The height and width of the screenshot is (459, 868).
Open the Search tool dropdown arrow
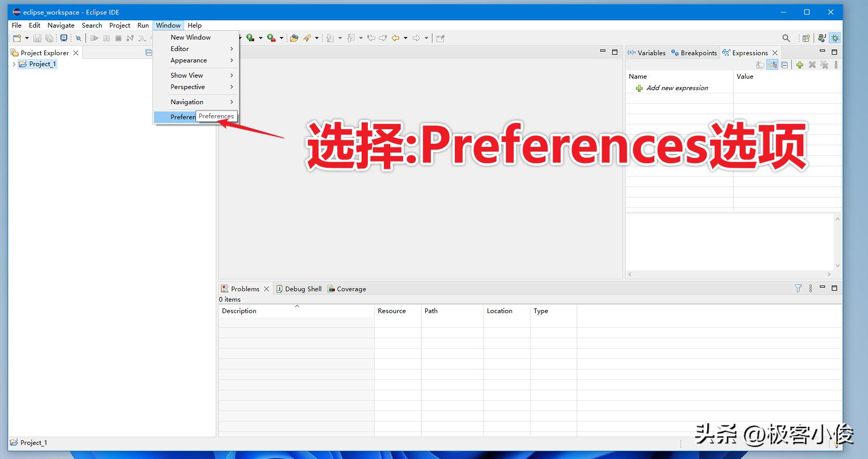317,38
